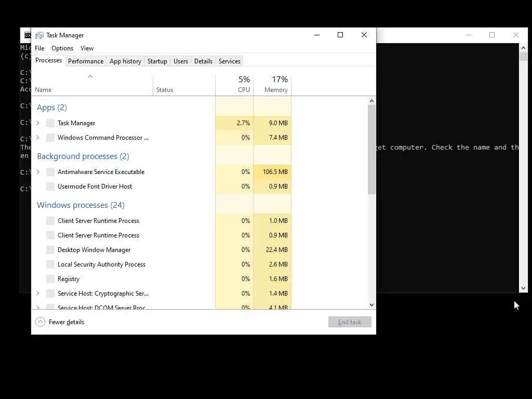
Task: Open the Options menu
Action: pos(62,48)
